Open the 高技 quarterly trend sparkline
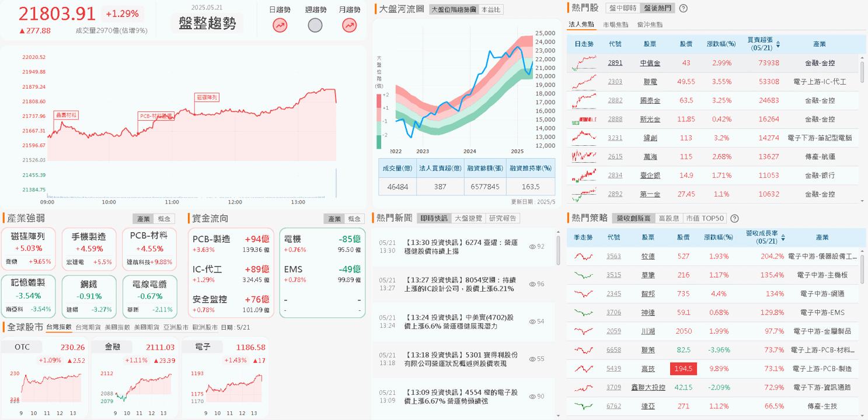 [x=583, y=369]
